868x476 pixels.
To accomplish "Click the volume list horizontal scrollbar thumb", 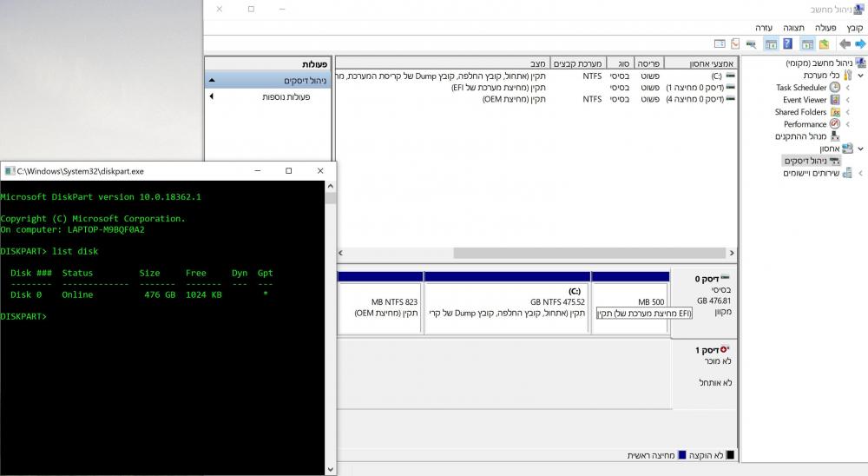I will [589, 253].
